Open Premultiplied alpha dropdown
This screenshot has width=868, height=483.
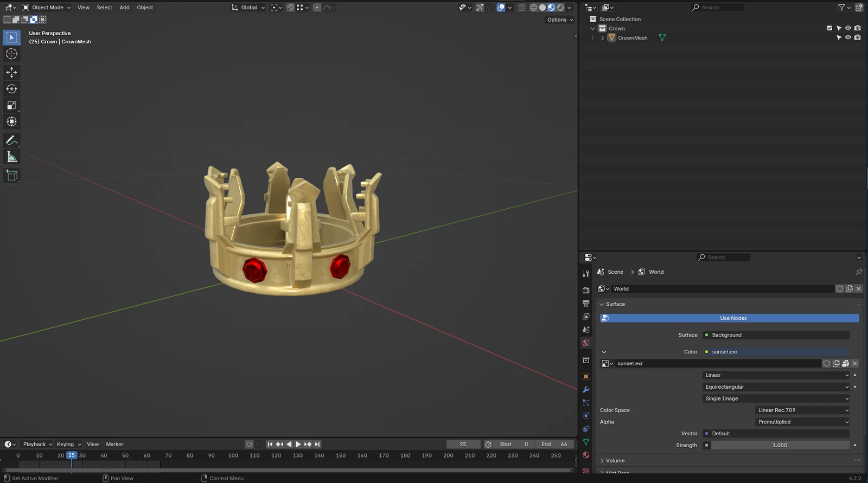[802, 422]
